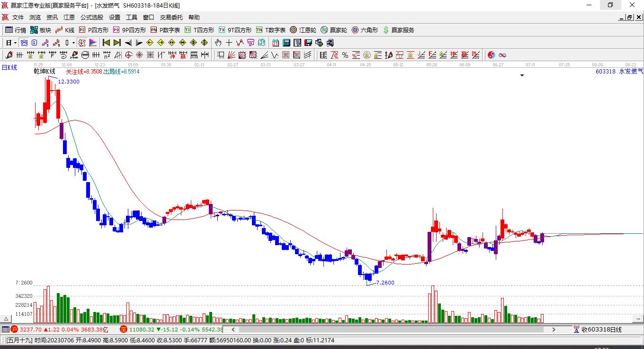This screenshot has width=644, height=349.
Task: Open the P数字表 number table
Action: click(x=165, y=30)
